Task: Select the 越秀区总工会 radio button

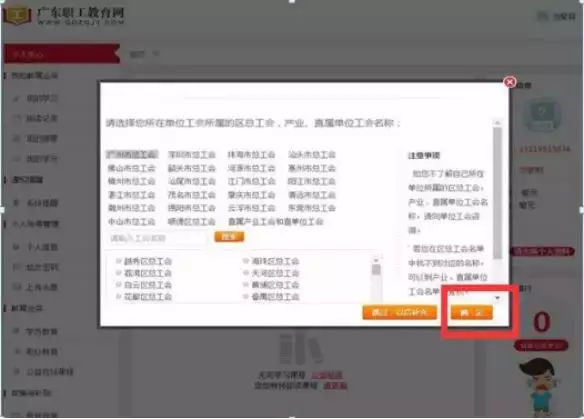Action: coord(119,261)
